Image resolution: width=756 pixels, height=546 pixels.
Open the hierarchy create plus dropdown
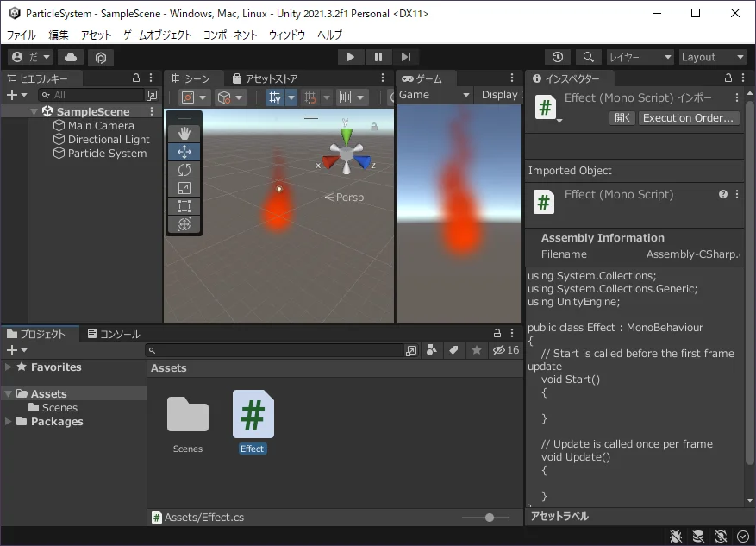coord(17,95)
